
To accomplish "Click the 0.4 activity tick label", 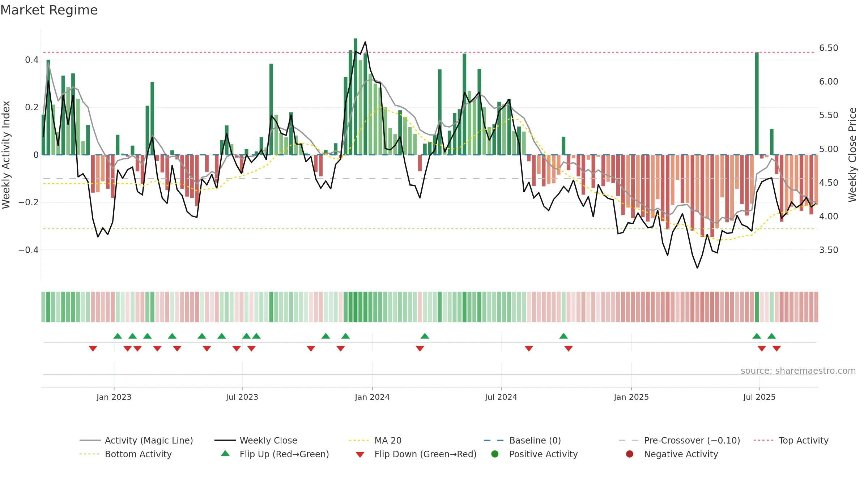I will (32, 60).
